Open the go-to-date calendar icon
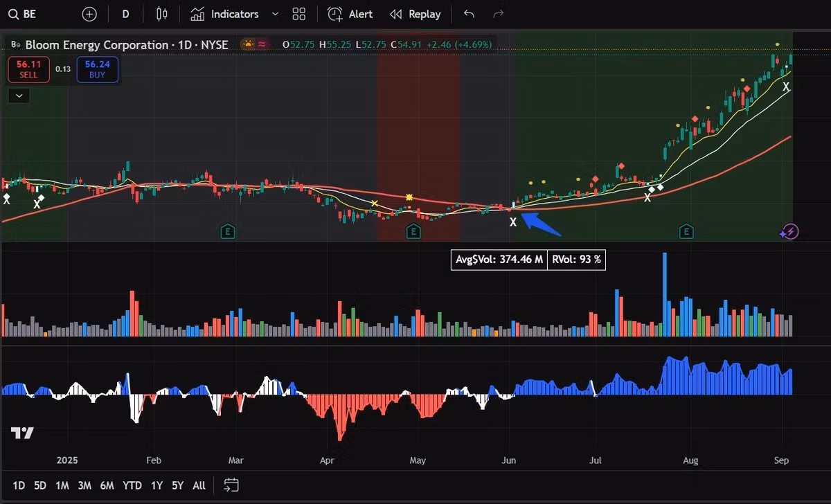 coord(231,485)
